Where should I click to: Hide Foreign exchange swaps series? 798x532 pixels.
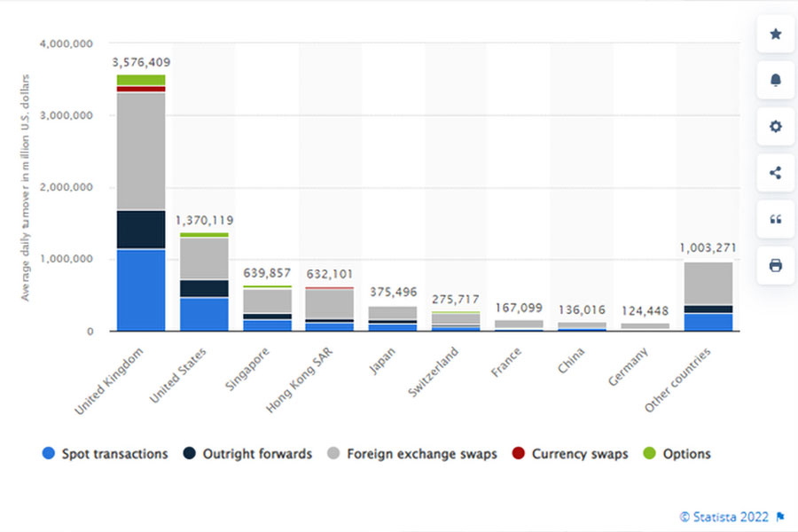pos(414,453)
